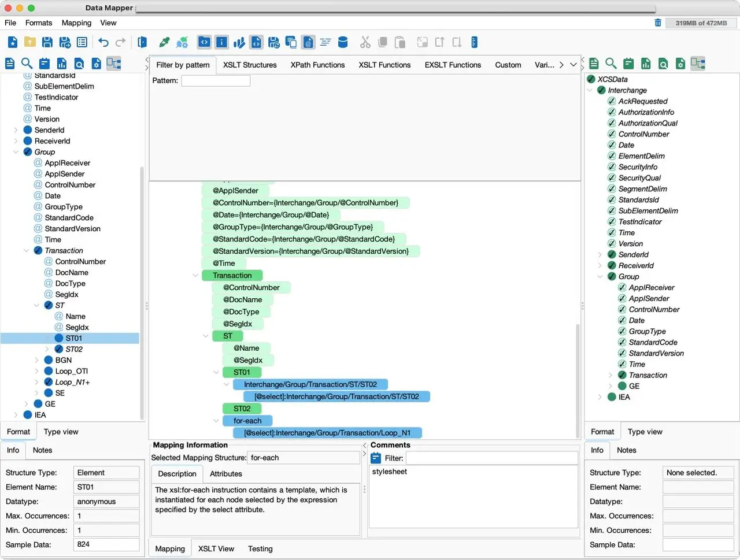Viewport: 740px width, 560px height.
Task: Select the ST01 row in the left tree
Action: (x=70, y=338)
